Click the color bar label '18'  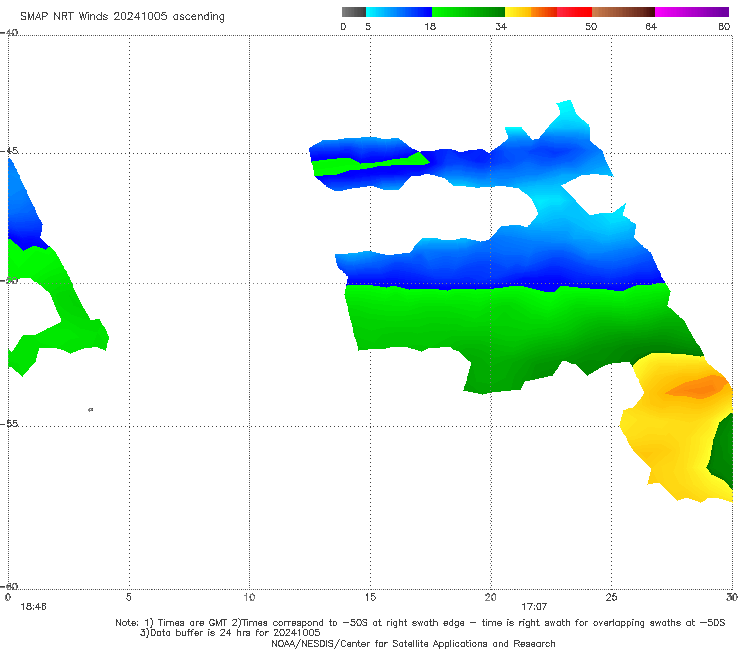pos(430,26)
